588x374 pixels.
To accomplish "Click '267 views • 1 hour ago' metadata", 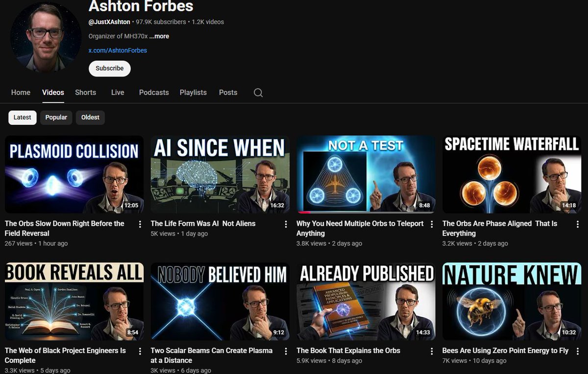I will point(36,243).
